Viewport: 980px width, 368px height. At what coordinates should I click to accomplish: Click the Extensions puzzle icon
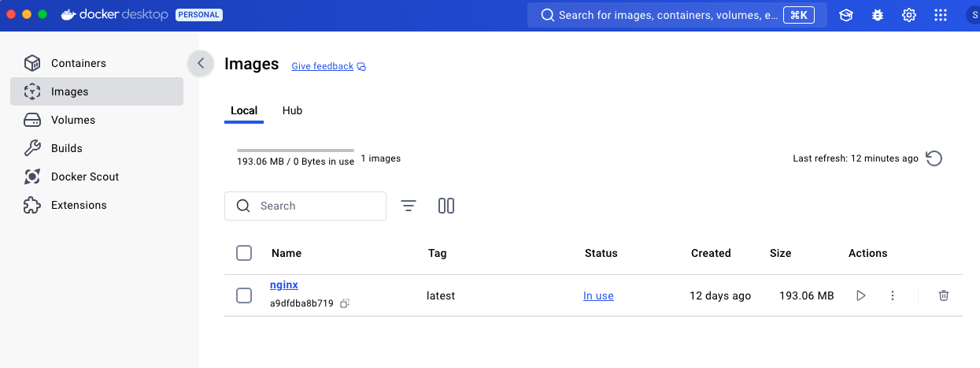(x=32, y=205)
